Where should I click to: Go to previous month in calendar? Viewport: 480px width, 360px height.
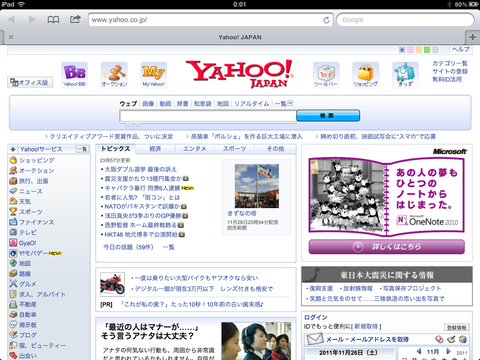(x=419, y=351)
